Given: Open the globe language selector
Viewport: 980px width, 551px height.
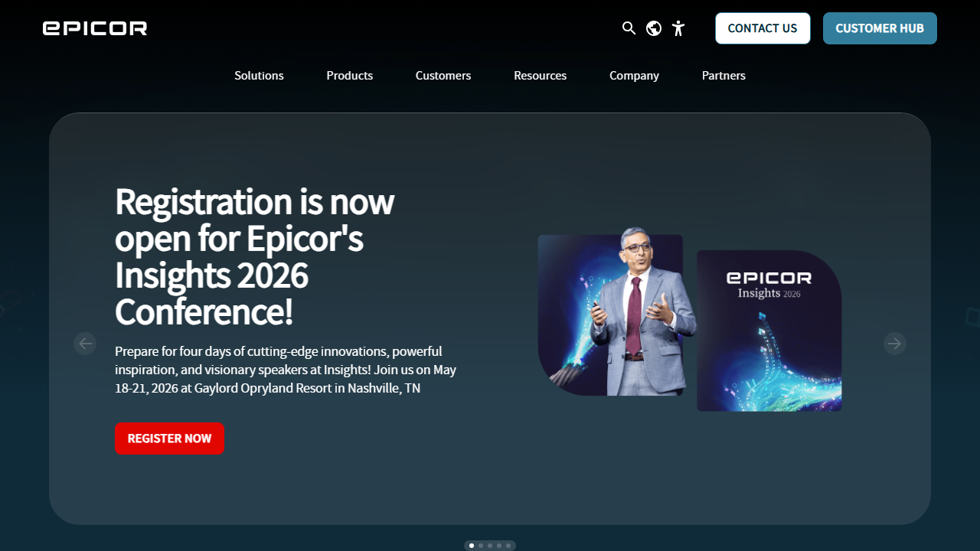Looking at the screenshot, I should point(654,28).
